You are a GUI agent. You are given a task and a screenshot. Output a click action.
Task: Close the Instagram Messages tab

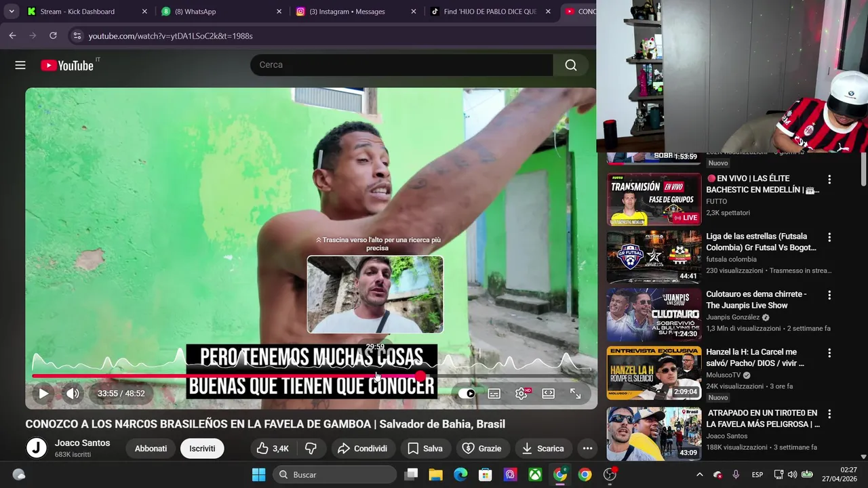(414, 12)
